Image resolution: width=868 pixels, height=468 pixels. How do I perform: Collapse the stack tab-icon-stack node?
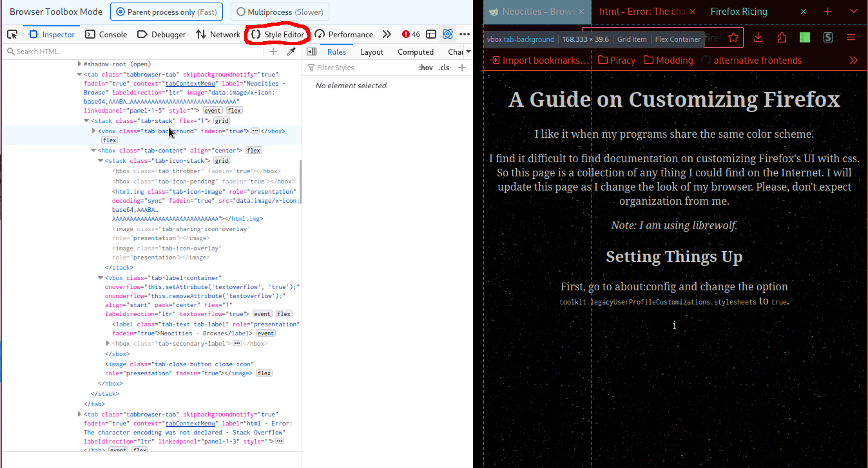coord(101,161)
